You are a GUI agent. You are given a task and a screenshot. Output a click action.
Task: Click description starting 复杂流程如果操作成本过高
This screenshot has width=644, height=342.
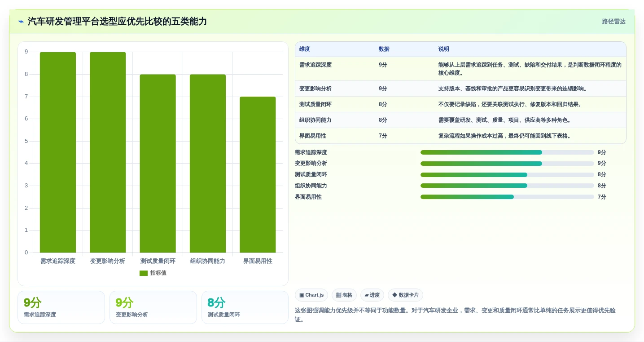pos(504,136)
